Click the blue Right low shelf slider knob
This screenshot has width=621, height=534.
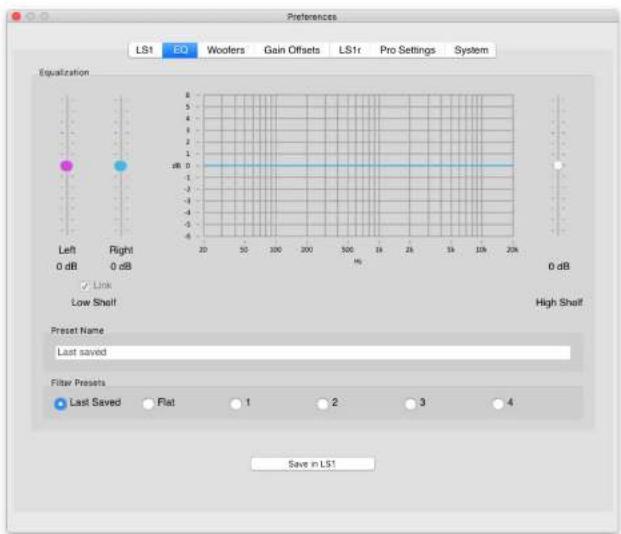tap(120, 166)
